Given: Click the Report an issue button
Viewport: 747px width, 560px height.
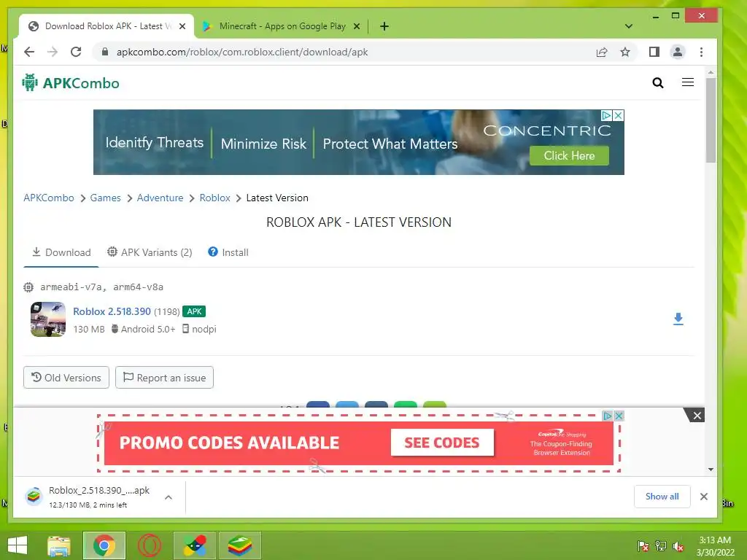Looking at the screenshot, I should tap(164, 378).
